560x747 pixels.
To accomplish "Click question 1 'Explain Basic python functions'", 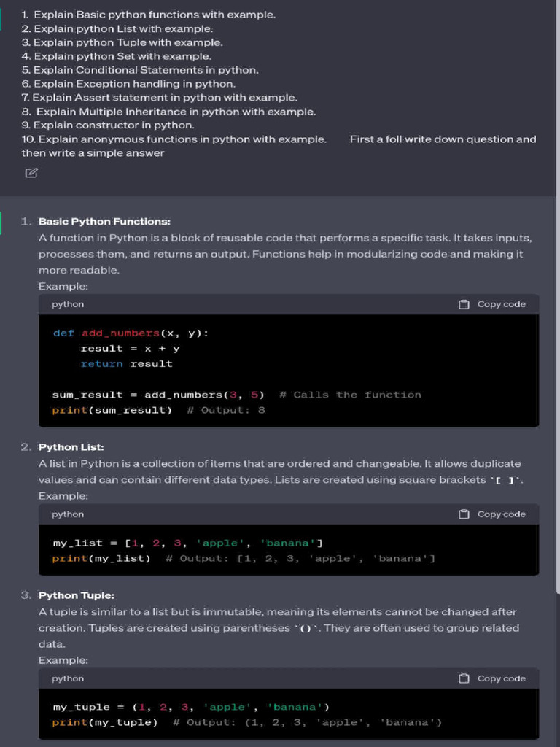I will (x=149, y=15).
